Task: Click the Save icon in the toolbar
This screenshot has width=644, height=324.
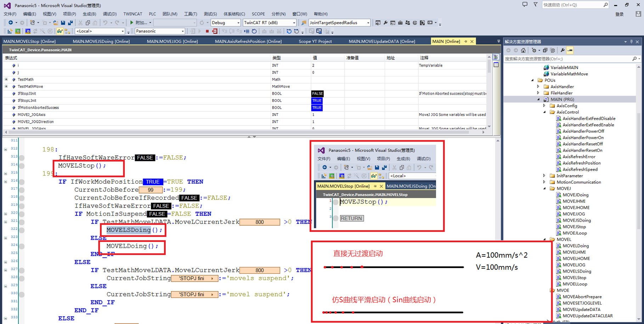Action: (63, 23)
